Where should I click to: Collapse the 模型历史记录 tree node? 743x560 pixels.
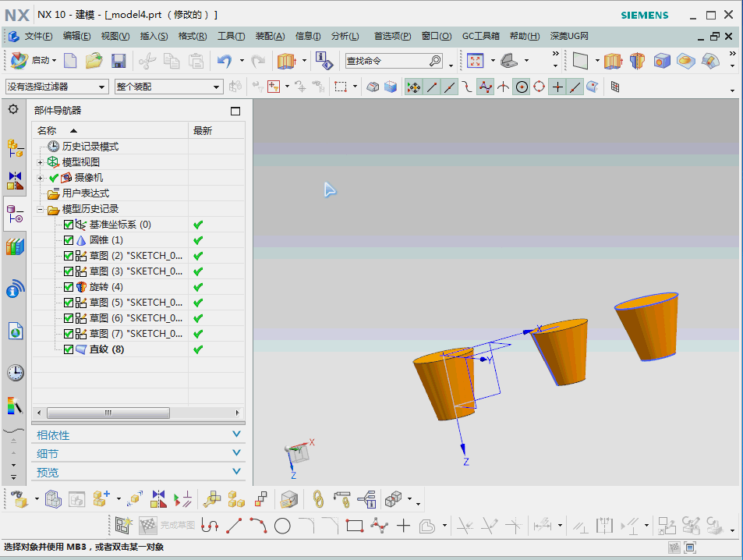click(41, 209)
